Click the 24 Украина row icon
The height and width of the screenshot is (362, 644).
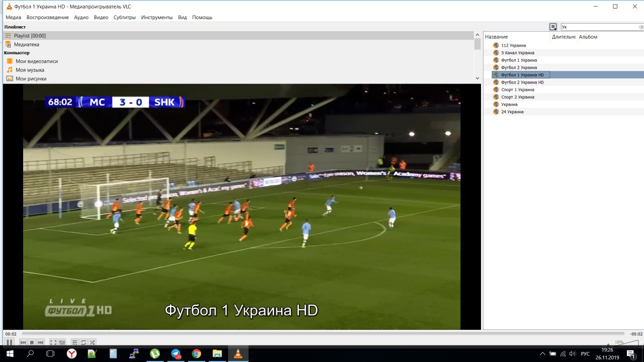click(496, 112)
